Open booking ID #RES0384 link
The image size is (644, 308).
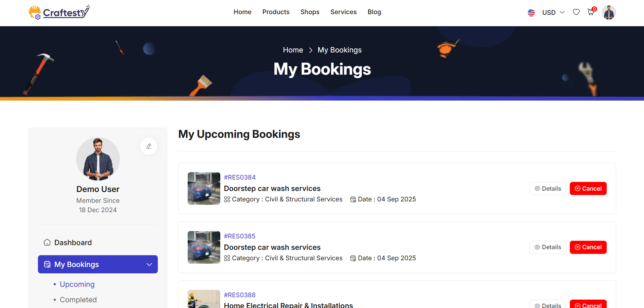coord(240,177)
